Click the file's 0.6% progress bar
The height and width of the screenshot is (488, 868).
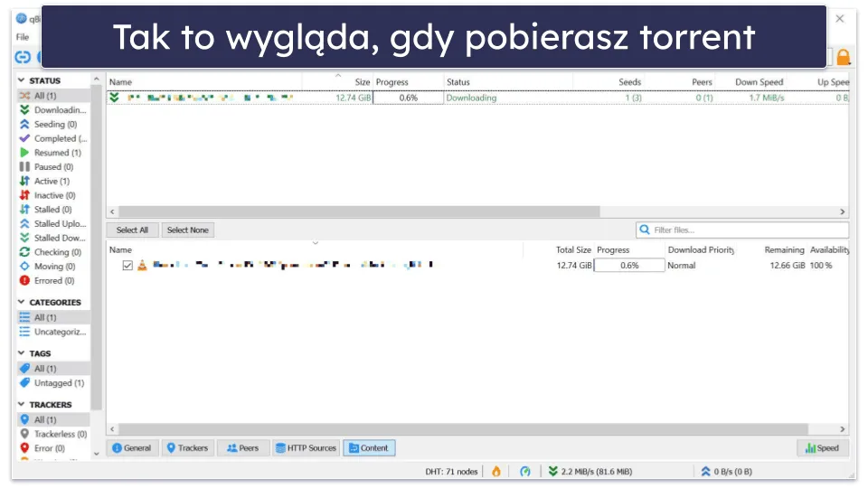[629, 266]
